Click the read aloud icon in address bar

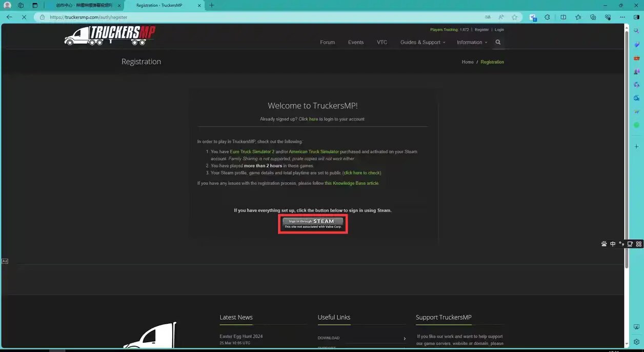pos(501,17)
